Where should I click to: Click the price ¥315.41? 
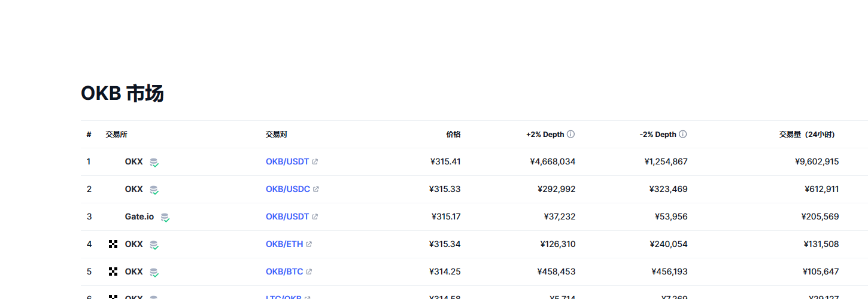(x=445, y=161)
